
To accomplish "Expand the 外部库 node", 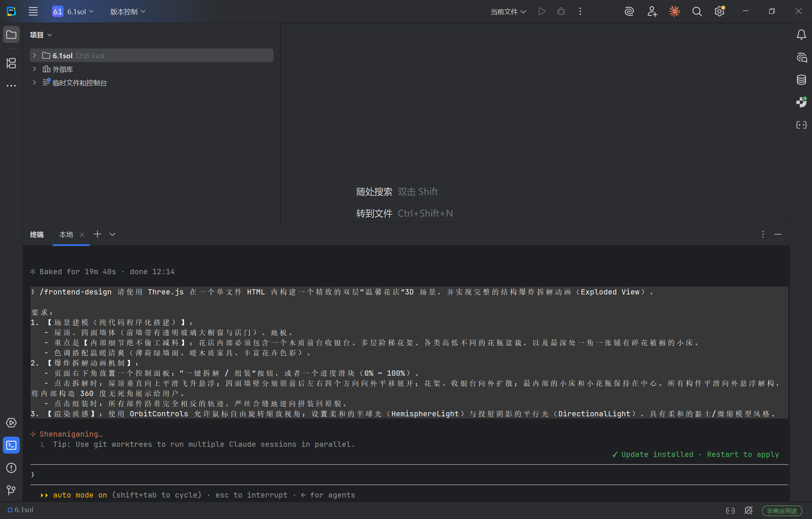I will tap(34, 69).
